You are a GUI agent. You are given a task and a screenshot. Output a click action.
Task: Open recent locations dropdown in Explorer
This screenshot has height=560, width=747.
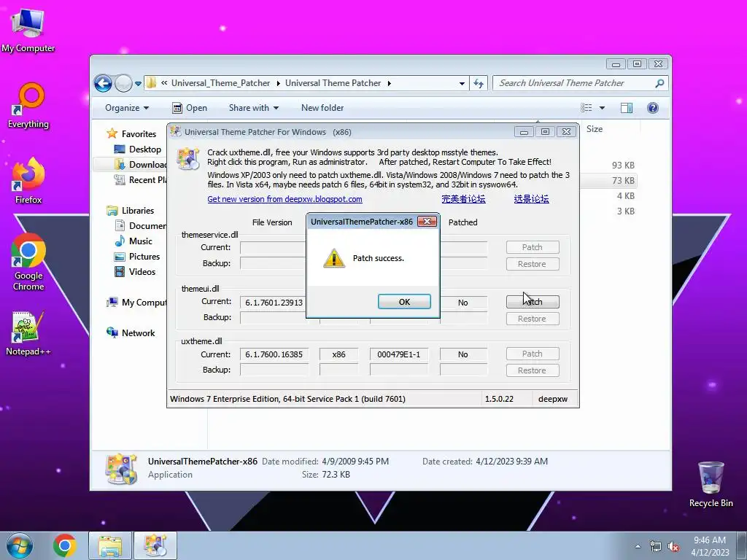(138, 83)
